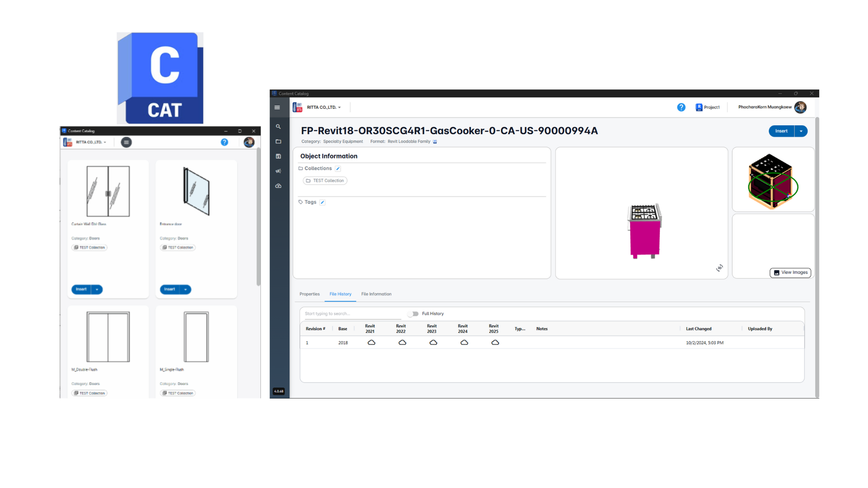The image size is (868, 488).
Task: Open the collections folder icon in sidebar
Action: coord(278,142)
